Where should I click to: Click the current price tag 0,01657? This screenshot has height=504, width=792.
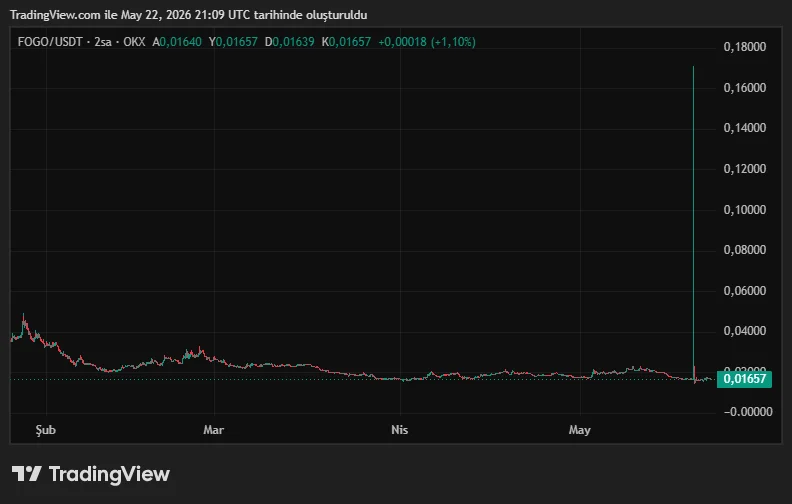[744, 379]
